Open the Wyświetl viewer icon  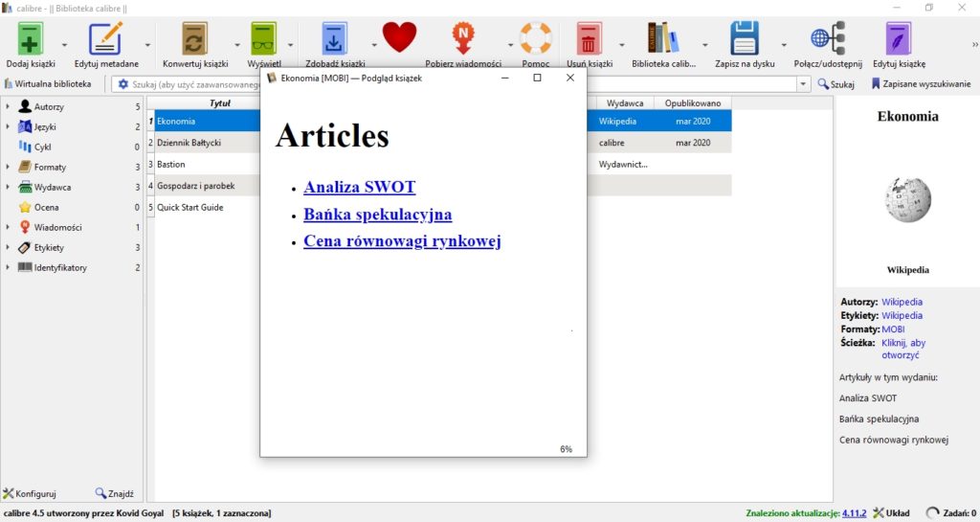coord(264,38)
